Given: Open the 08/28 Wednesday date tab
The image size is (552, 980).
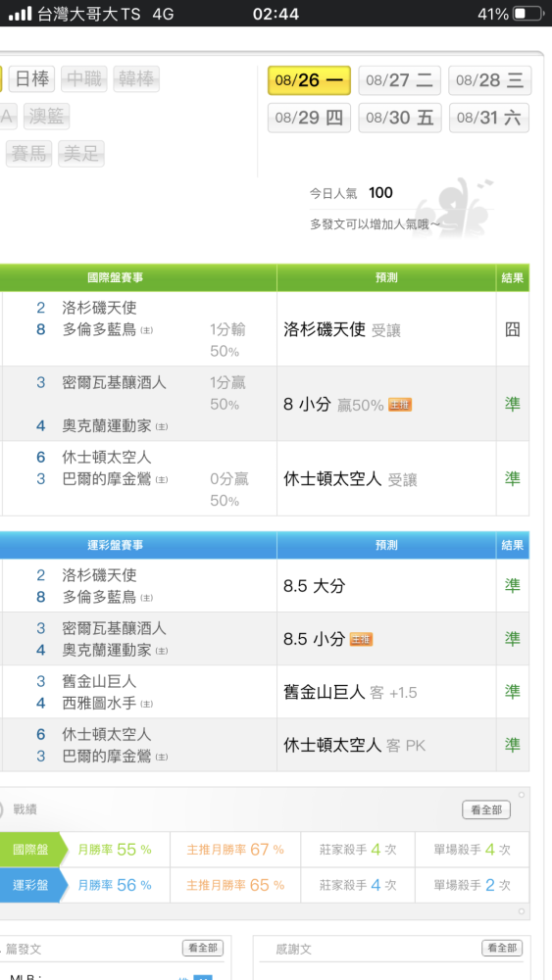Looking at the screenshot, I should tap(490, 80).
